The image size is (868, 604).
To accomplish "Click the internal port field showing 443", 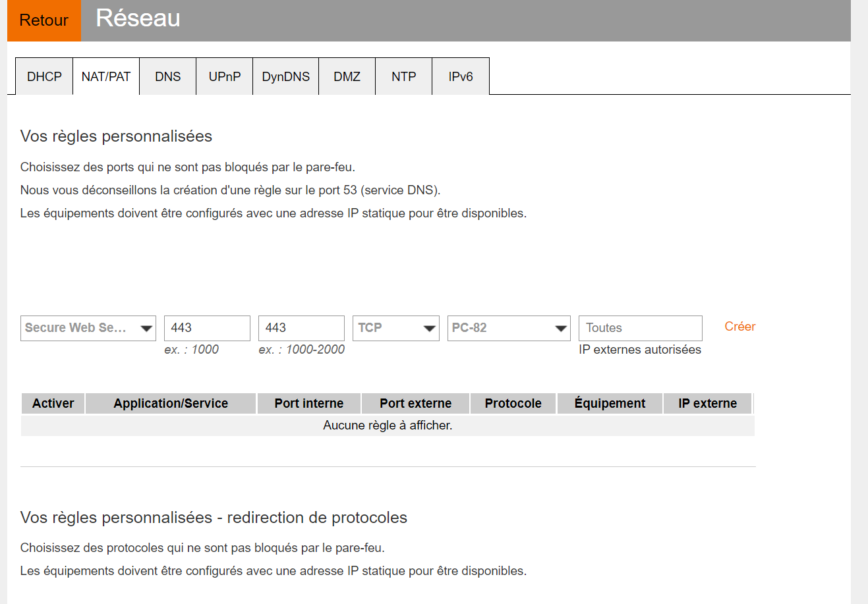I will tap(207, 328).
